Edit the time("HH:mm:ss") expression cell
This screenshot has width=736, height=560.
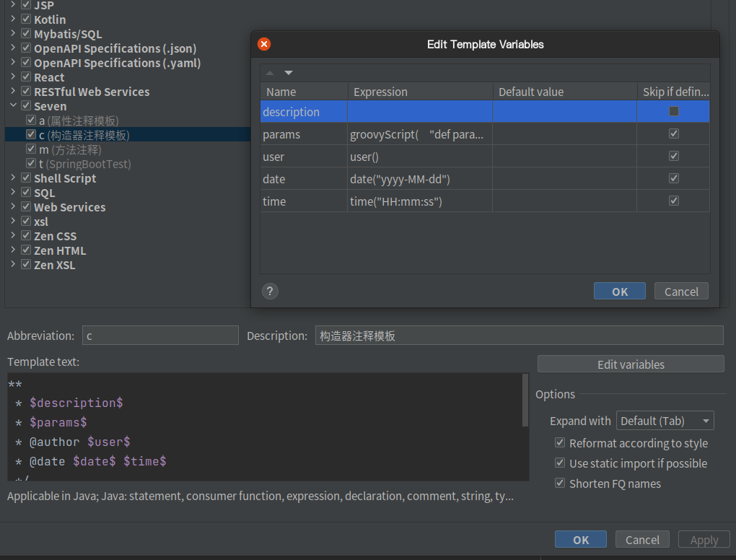(420, 201)
